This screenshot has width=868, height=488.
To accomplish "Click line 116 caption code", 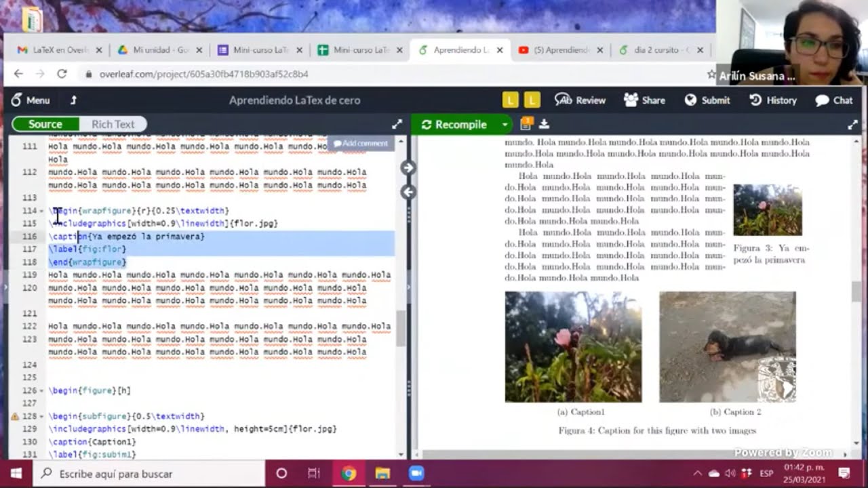I will coord(126,237).
